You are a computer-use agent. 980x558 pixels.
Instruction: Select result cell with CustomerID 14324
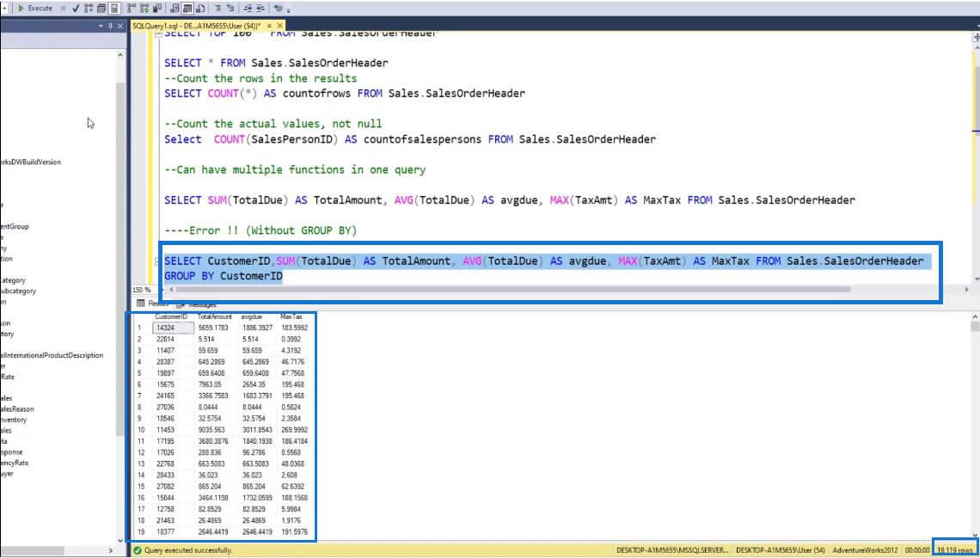173,328
